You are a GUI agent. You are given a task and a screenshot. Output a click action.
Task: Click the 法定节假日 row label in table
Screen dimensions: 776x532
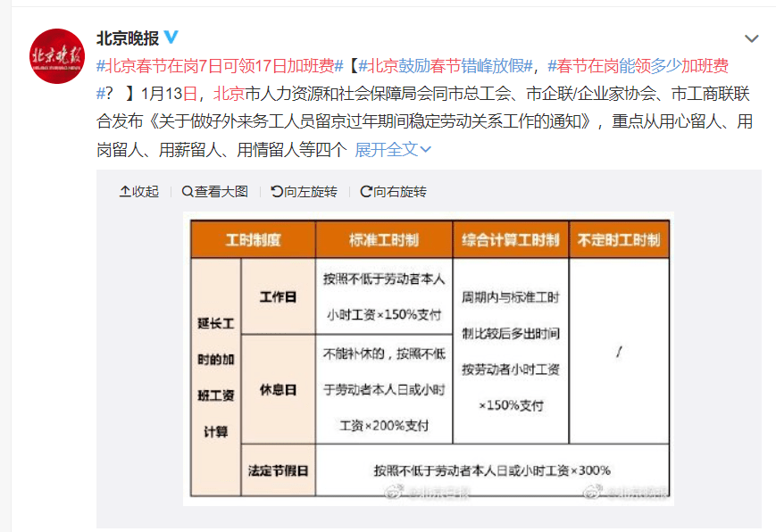tap(278, 470)
